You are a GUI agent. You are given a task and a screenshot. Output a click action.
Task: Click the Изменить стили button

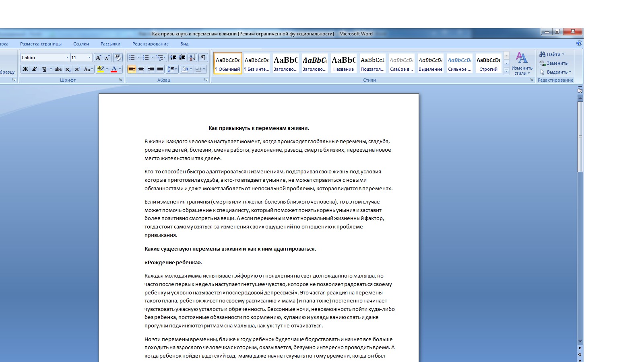522,64
